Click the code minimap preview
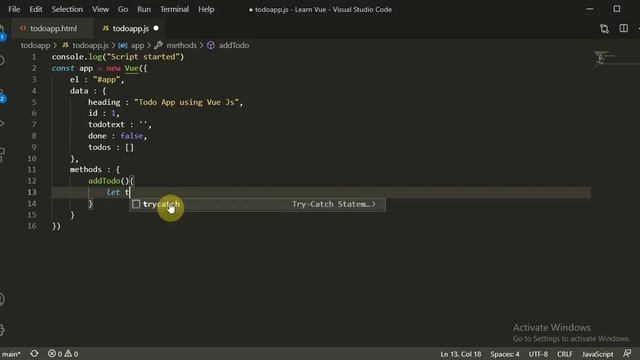 coord(605,57)
